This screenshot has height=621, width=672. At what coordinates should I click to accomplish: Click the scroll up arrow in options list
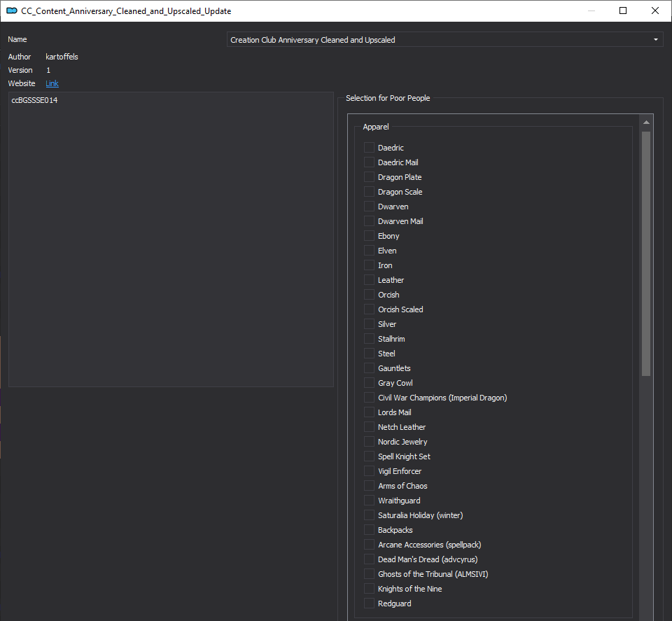pos(646,123)
